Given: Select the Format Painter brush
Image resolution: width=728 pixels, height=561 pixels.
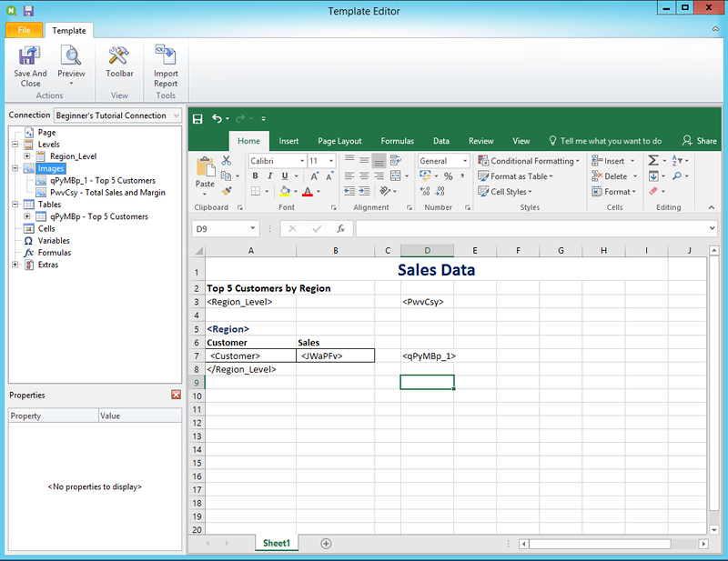Looking at the screenshot, I should pos(227,192).
